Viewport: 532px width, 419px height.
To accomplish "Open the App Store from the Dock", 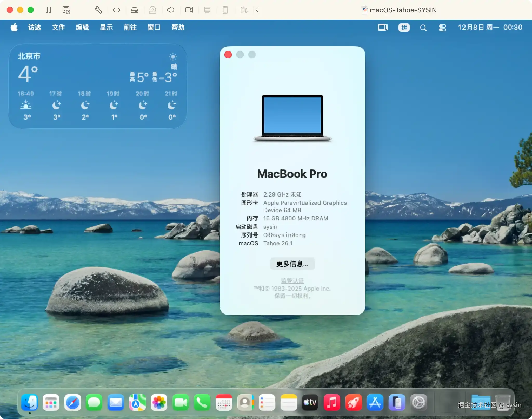I will [x=375, y=402].
